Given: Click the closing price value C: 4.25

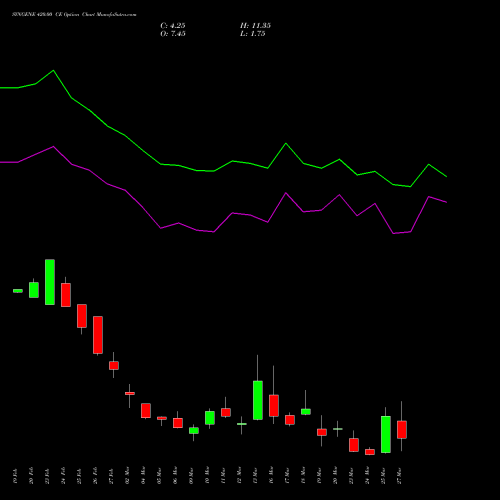Looking at the screenshot, I should pyautogui.click(x=173, y=26).
